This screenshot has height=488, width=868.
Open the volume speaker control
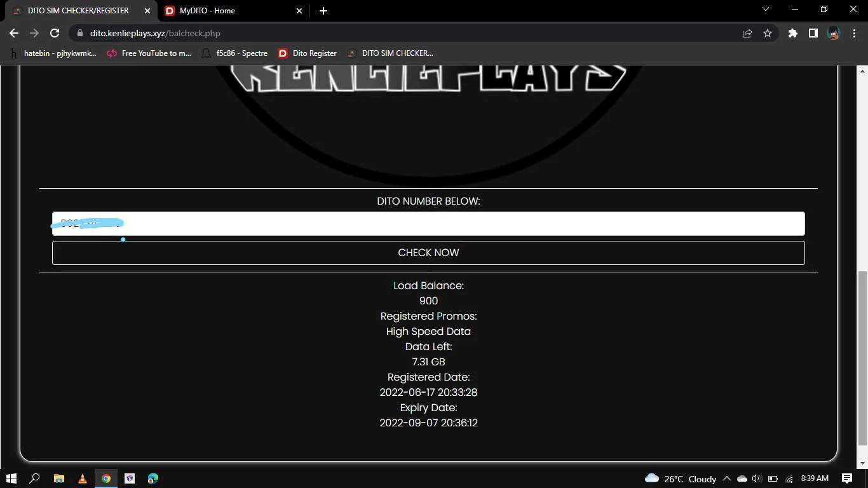coord(756,478)
